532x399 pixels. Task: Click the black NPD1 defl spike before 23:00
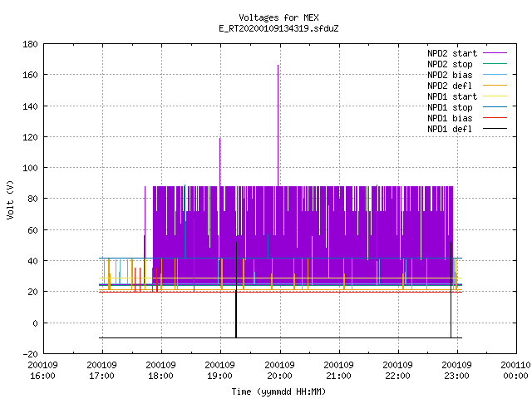point(451,288)
